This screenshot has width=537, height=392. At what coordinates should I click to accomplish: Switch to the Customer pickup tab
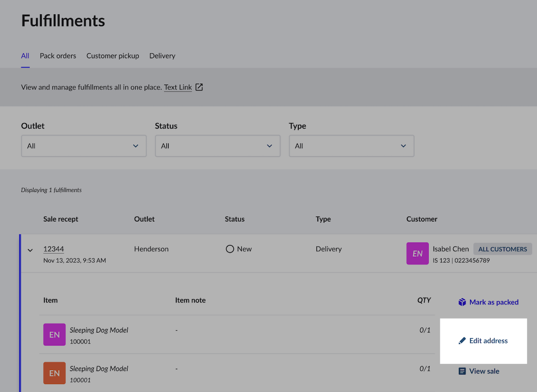coord(113,56)
